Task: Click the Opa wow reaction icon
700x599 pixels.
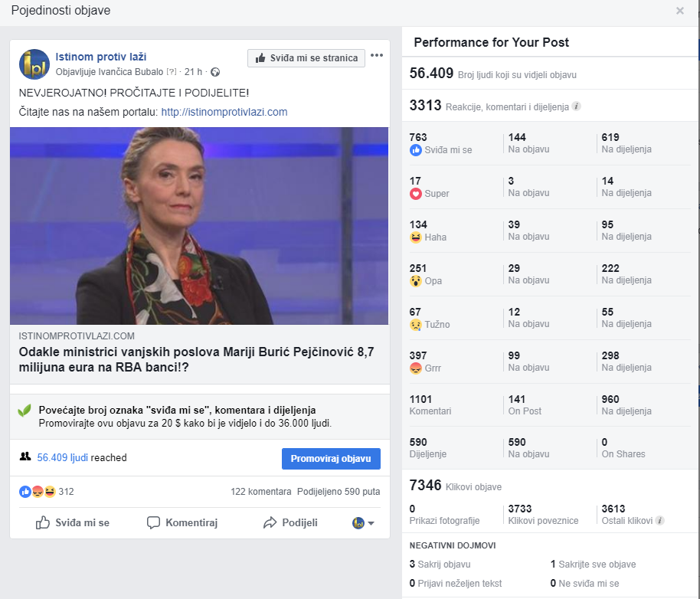Action: [x=416, y=281]
